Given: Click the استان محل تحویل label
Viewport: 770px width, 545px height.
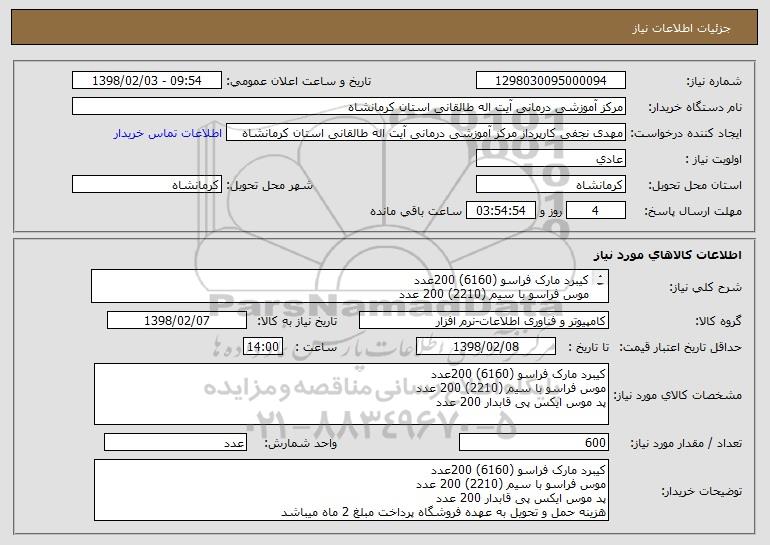Looking at the screenshot, I should pyautogui.click(x=695, y=186).
